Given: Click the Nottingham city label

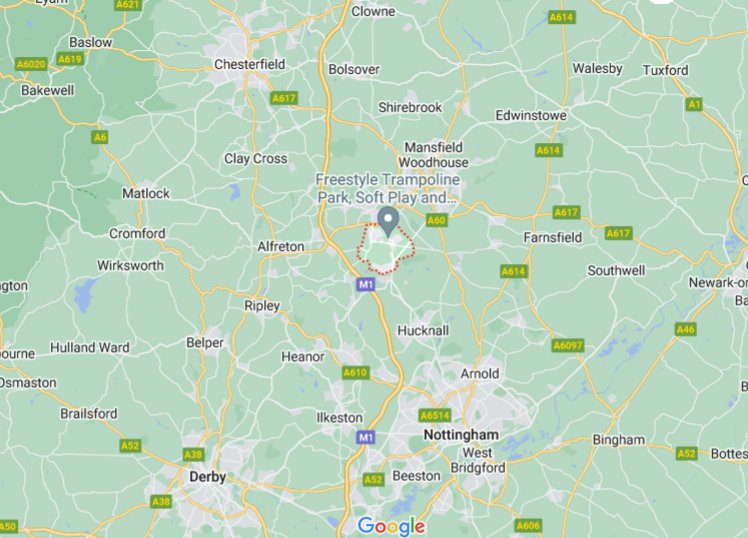Looking at the screenshot, I should [461, 435].
